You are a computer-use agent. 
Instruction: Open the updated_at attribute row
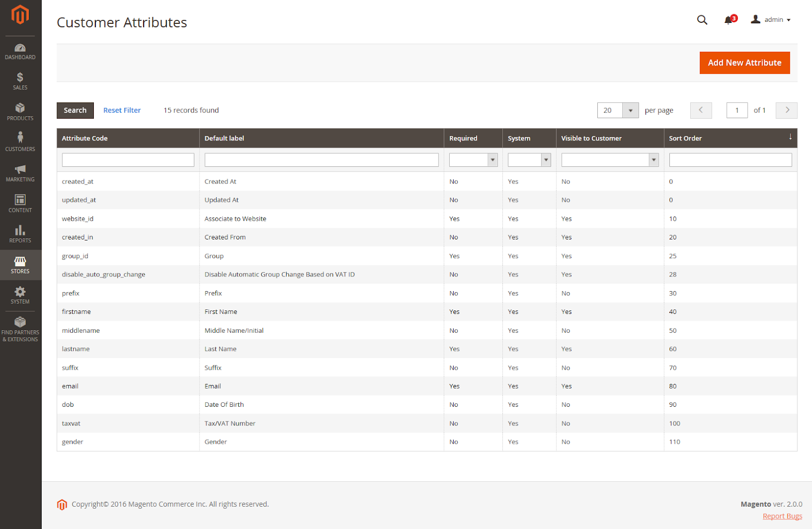[x=427, y=200]
